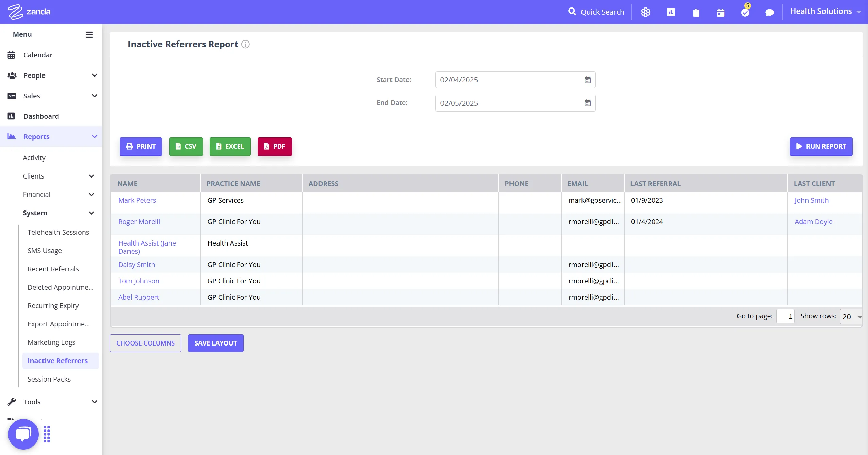
Task: Open the floating chat support bubble
Action: click(23, 434)
